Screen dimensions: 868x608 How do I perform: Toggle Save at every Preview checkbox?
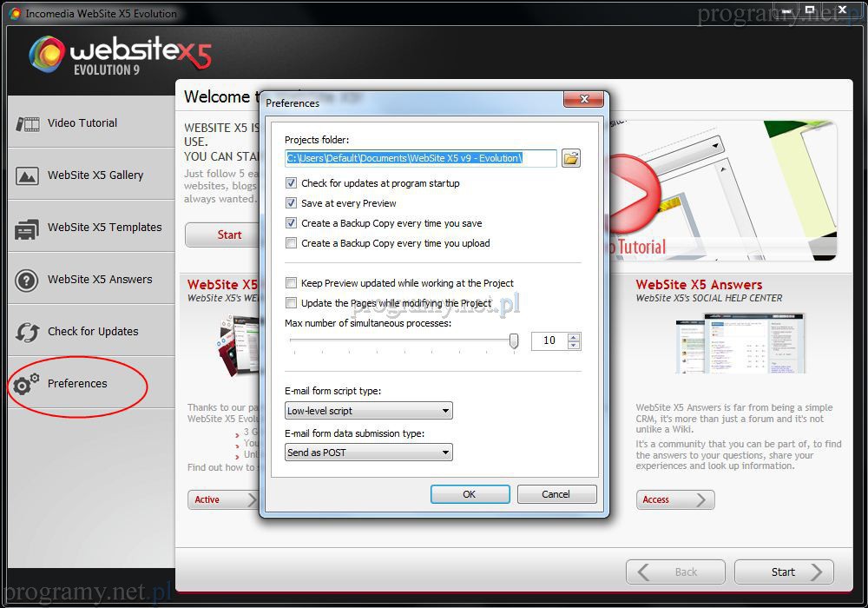click(291, 203)
